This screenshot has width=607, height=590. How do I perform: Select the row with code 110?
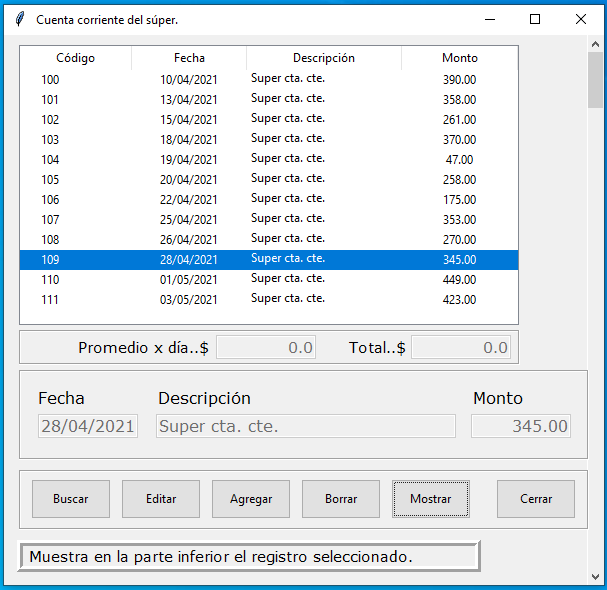269,280
